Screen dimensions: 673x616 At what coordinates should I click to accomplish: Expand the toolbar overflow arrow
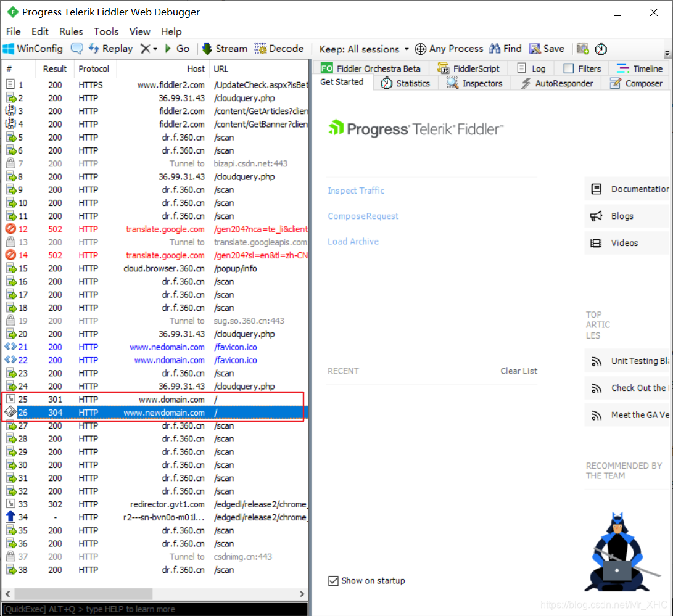pos(667,54)
